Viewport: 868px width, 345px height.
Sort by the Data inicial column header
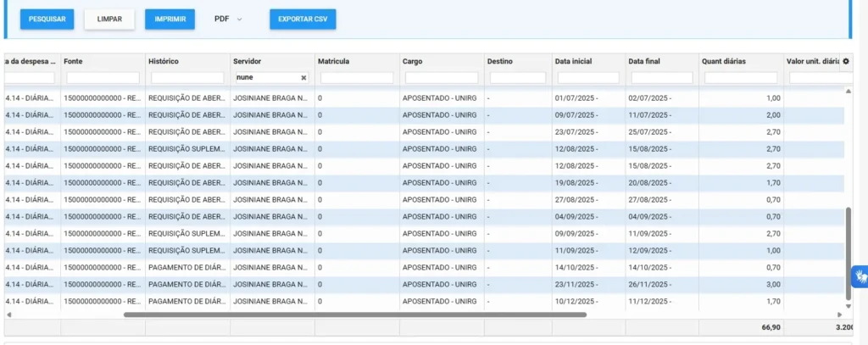pyautogui.click(x=573, y=61)
